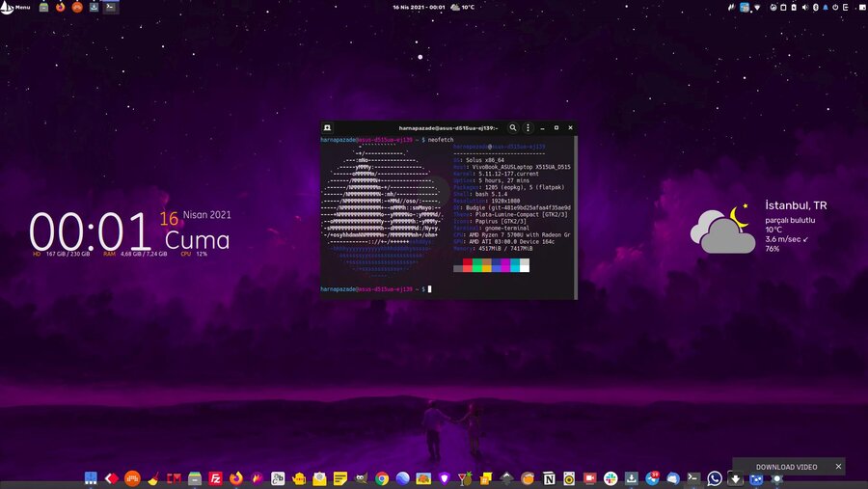Click the DOWNLOAD VIDEO button
The width and height of the screenshot is (868, 489).
point(786,467)
